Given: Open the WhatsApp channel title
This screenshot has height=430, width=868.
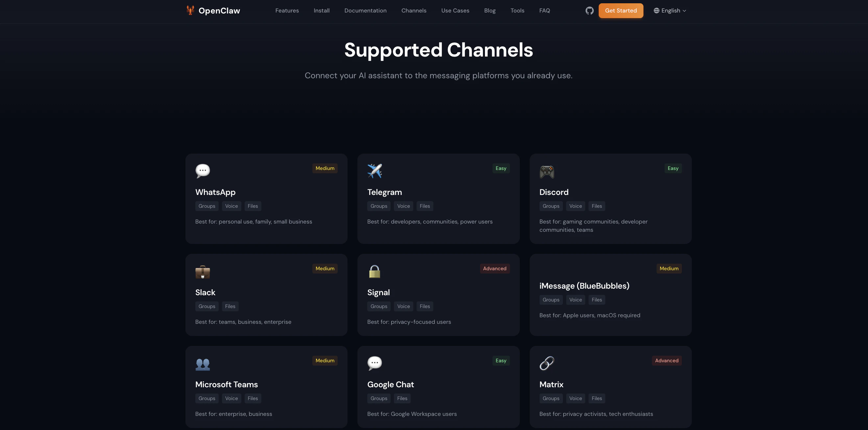Looking at the screenshot, I should tap(215, 192).
